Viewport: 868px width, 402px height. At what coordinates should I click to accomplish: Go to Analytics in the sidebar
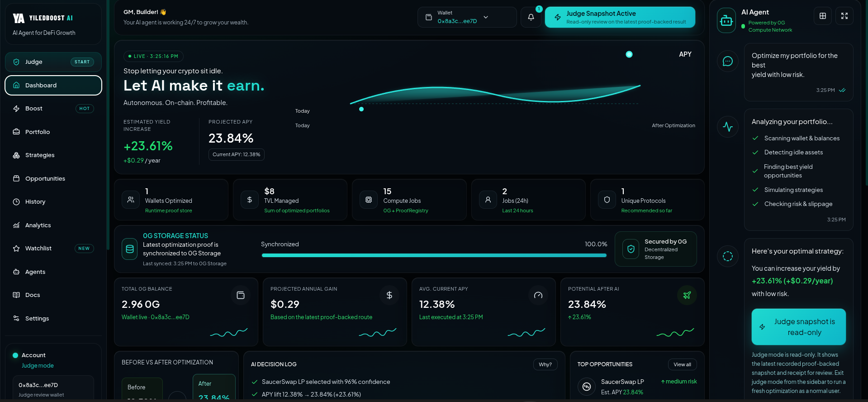[x=38, y=225]
